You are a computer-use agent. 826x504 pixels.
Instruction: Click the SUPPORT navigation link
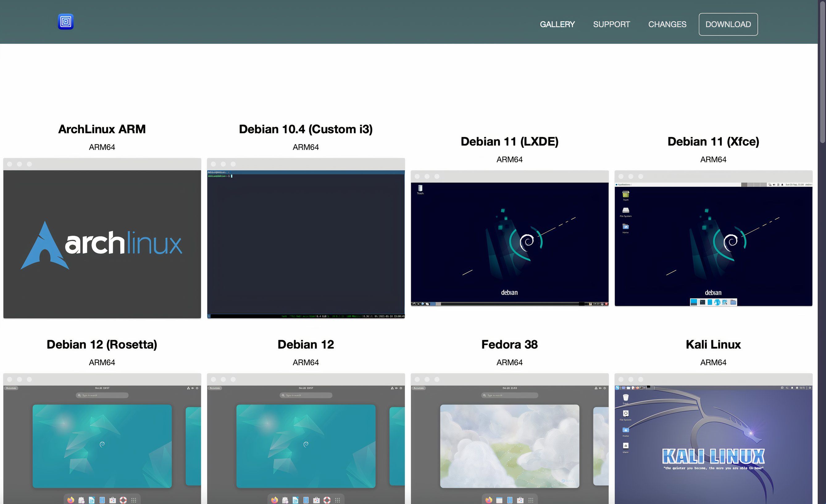coord(611,24)
